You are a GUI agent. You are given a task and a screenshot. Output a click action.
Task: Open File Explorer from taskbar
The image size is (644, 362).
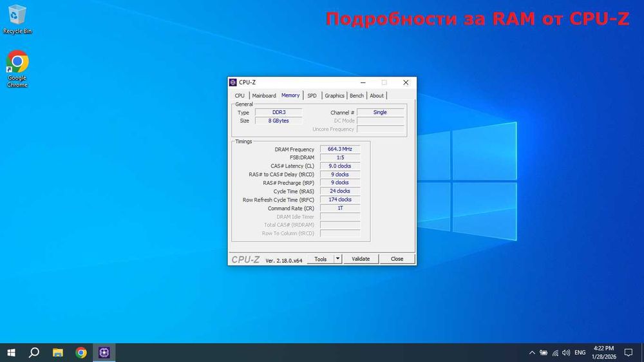click(x=57, y=352)
